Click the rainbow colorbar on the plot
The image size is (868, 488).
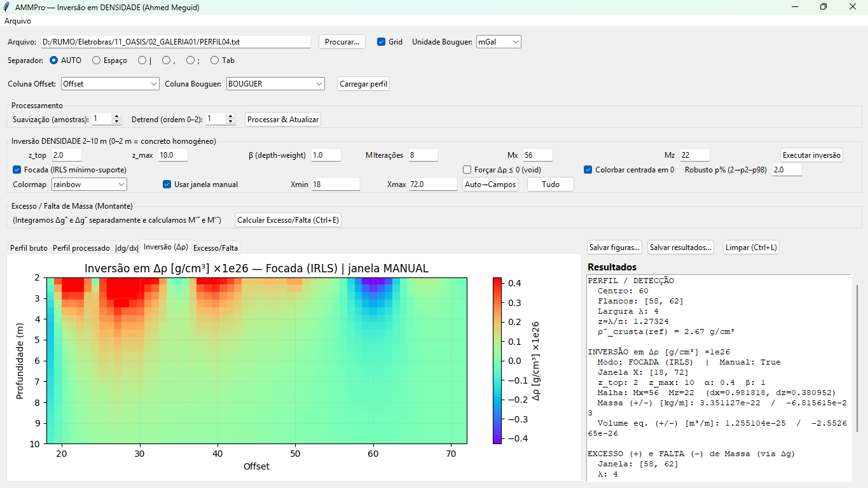(497, 360)
